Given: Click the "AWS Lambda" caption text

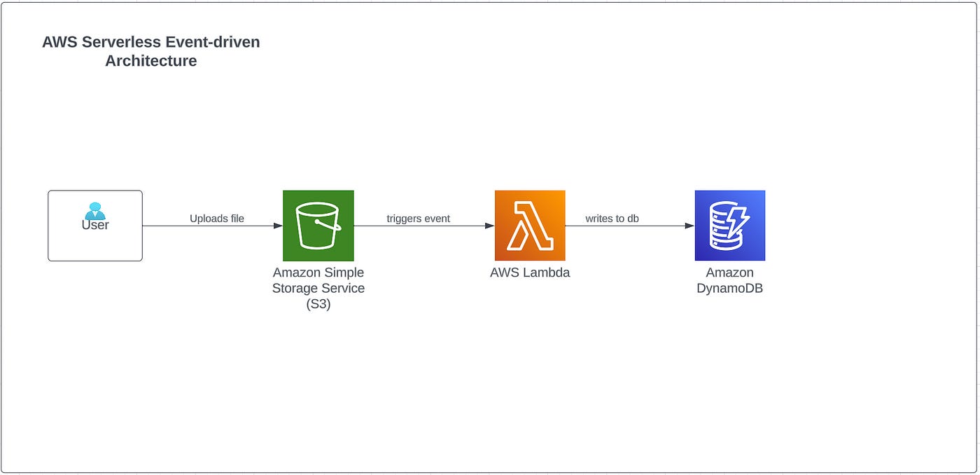Looking at the screenshot, I should [x=530, y=273].
